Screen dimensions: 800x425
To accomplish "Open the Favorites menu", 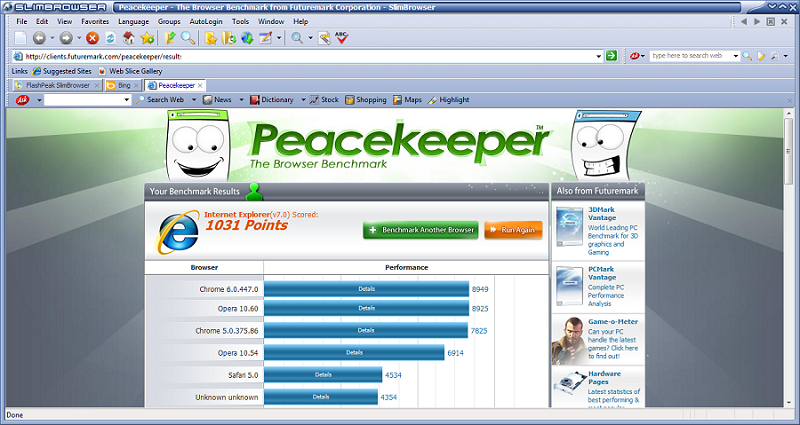I will 95,21.
